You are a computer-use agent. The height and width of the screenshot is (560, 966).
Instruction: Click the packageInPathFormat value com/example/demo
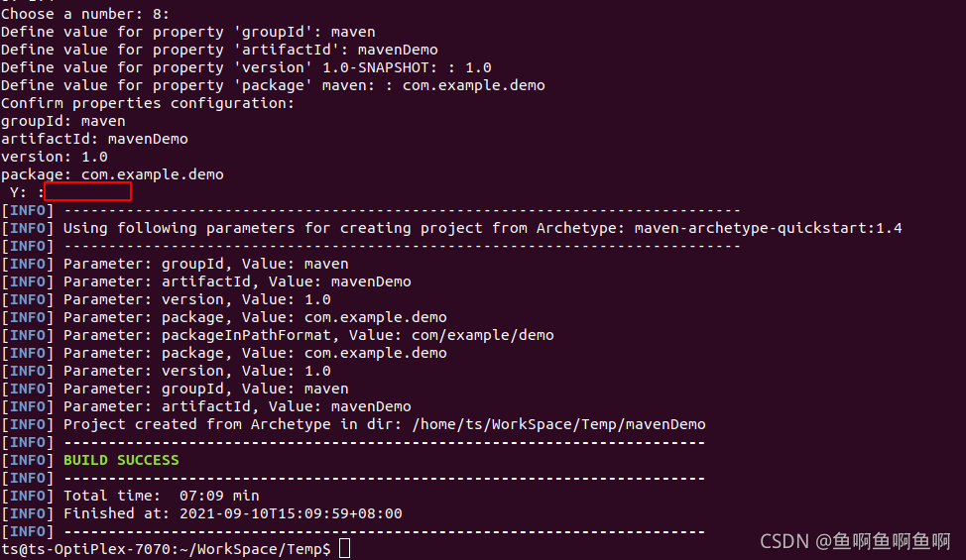[483, 335]
